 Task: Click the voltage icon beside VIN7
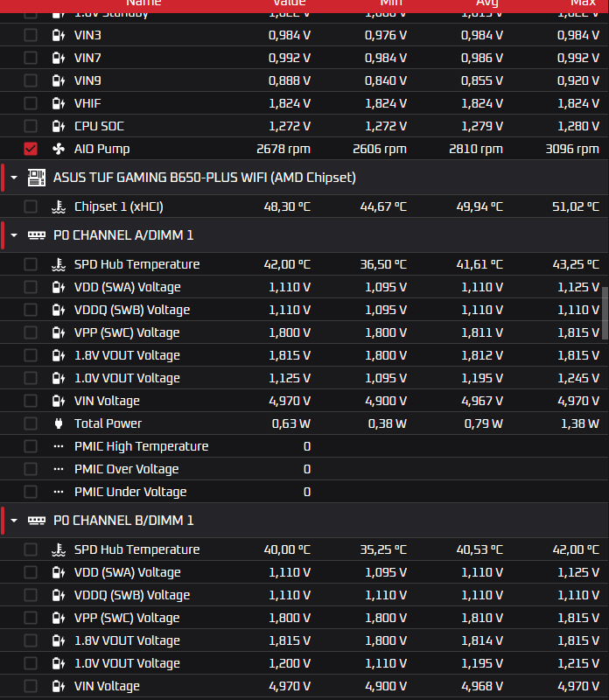coord(59,58)
